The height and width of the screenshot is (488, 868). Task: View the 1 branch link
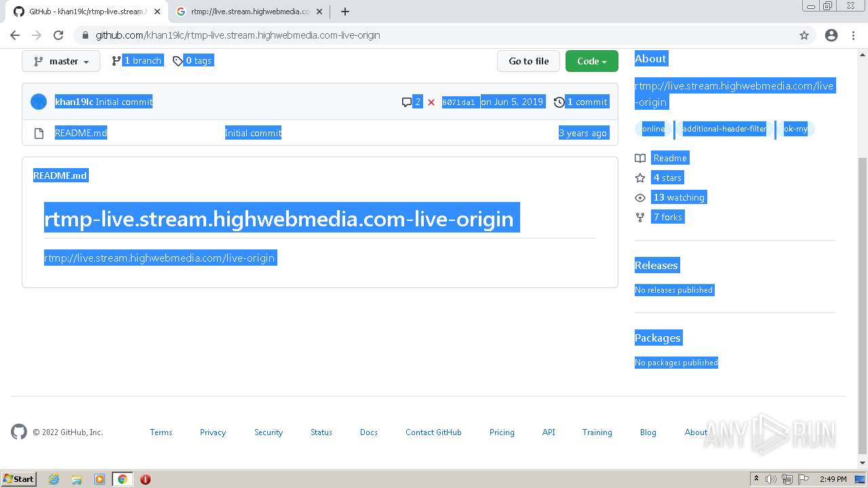pyautogui.click(x=137, y=61)
